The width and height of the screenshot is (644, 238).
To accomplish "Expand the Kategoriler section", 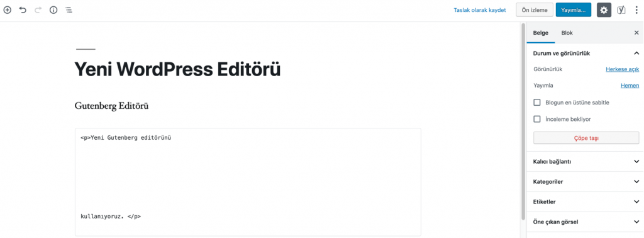I will click(586, 182).
